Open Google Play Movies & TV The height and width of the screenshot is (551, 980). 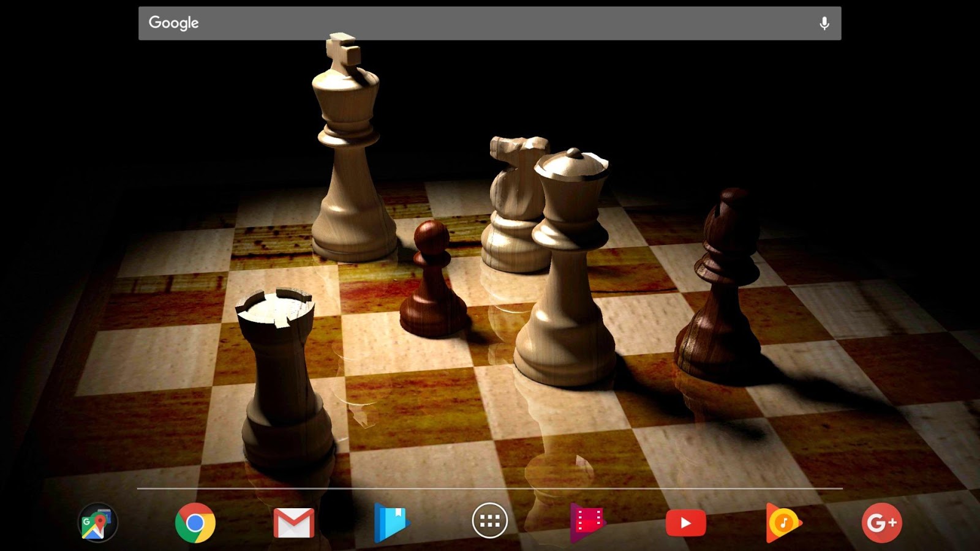(x=588, y=522)
